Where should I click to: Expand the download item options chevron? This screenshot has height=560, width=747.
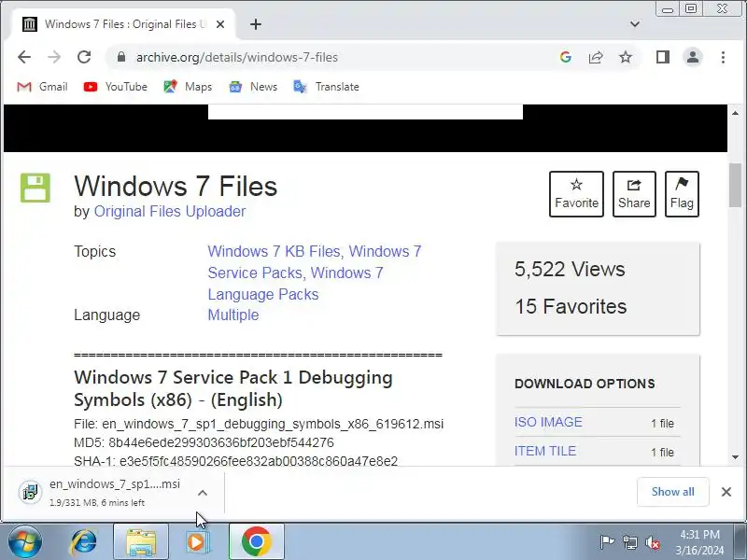coord(203,493)
